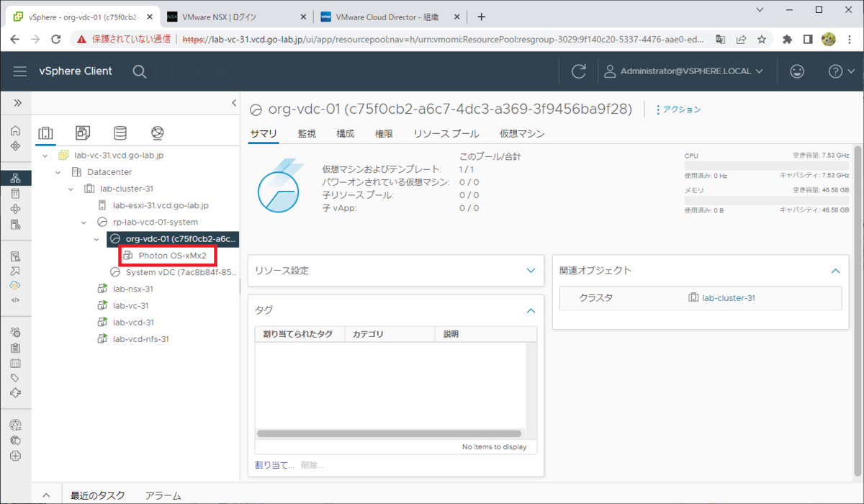Open the アクション actions menu

(678, 109)
